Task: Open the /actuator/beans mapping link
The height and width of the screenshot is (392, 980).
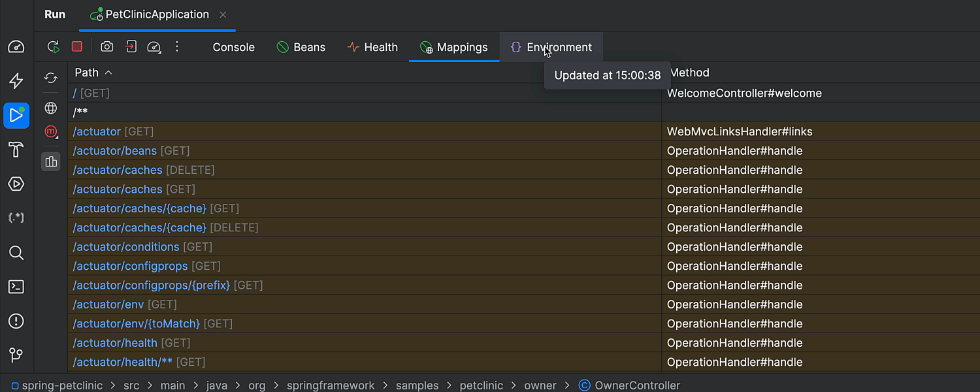Action: pos(115,151)
